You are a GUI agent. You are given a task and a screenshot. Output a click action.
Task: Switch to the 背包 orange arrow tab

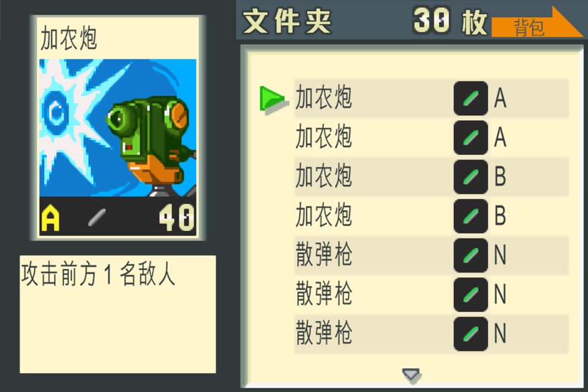pos(537,23)
